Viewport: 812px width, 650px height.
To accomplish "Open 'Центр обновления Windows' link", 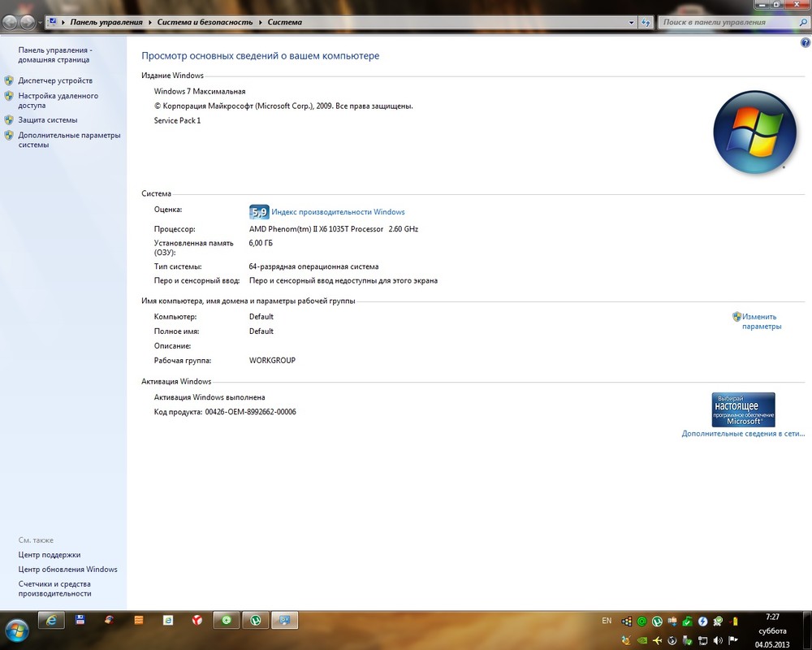I will click(x=68, y=569).
